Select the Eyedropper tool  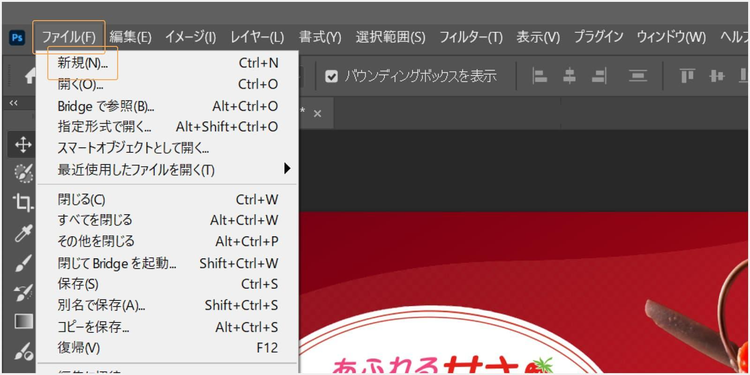point(23,233)
